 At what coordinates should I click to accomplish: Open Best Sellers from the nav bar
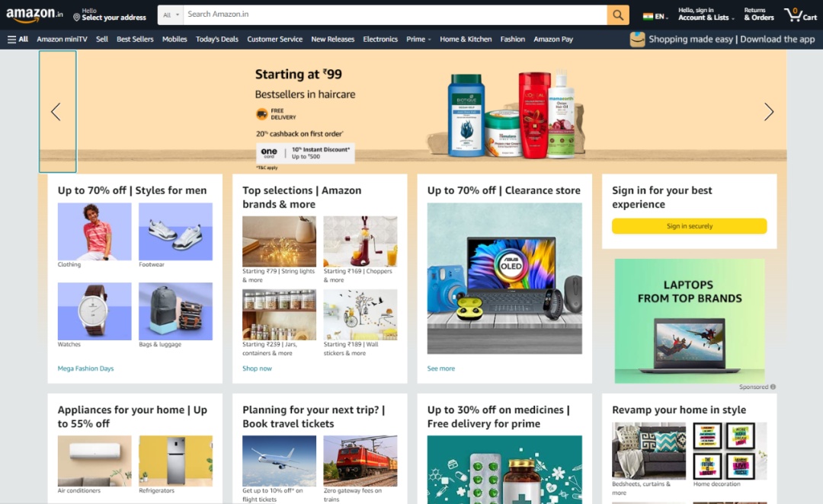135,39
